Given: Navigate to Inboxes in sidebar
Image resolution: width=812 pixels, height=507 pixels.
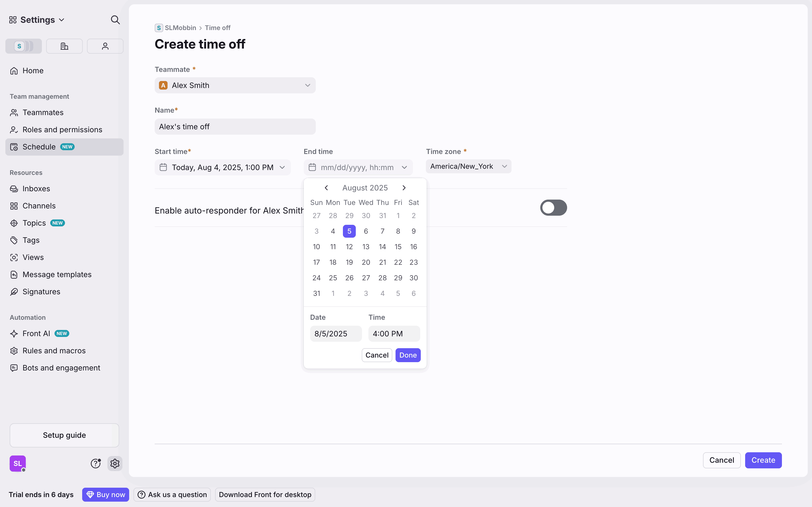Looking at the screenshot, I should tap(36, 188).
